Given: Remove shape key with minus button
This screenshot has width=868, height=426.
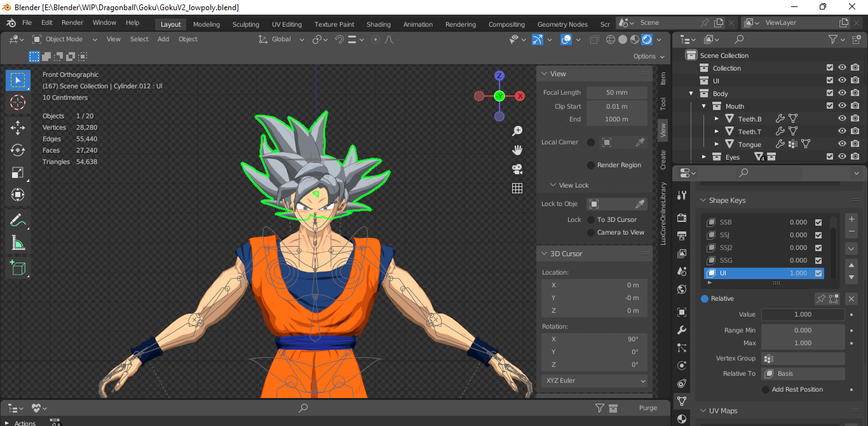Looking at the screenshot, I should pos(852,231).
